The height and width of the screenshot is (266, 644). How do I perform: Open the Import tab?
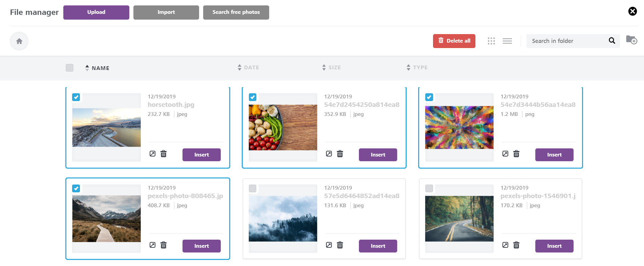coord(166,13)
